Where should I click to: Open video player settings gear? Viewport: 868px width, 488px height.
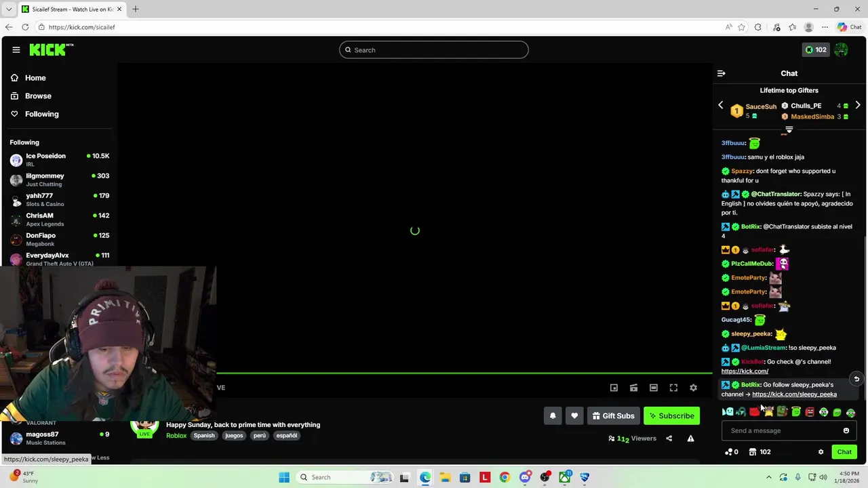click(x=693, y=388)
